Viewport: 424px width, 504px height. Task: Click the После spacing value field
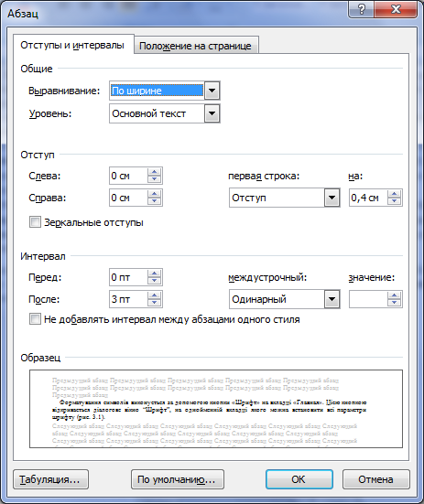[x=128, y=299]
